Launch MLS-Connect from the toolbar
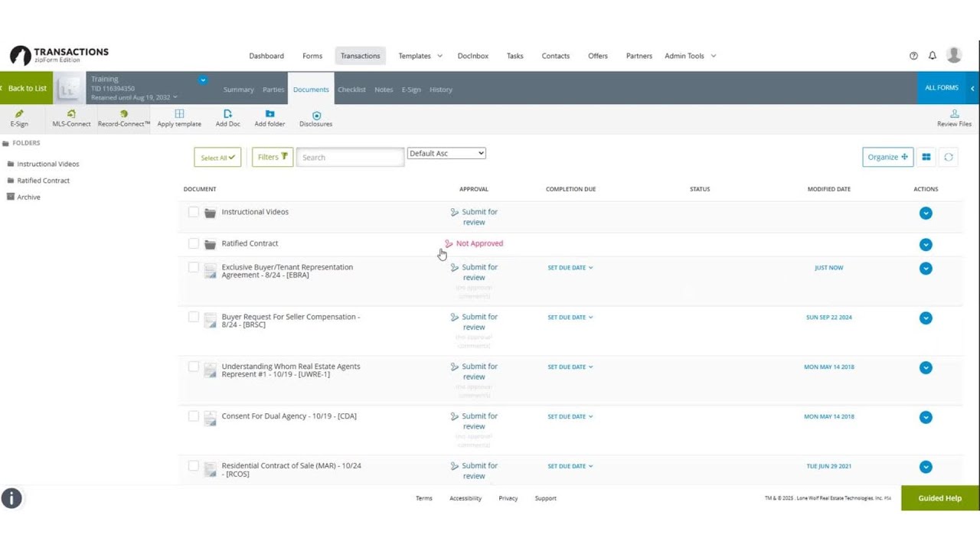 tap(71, 118)
